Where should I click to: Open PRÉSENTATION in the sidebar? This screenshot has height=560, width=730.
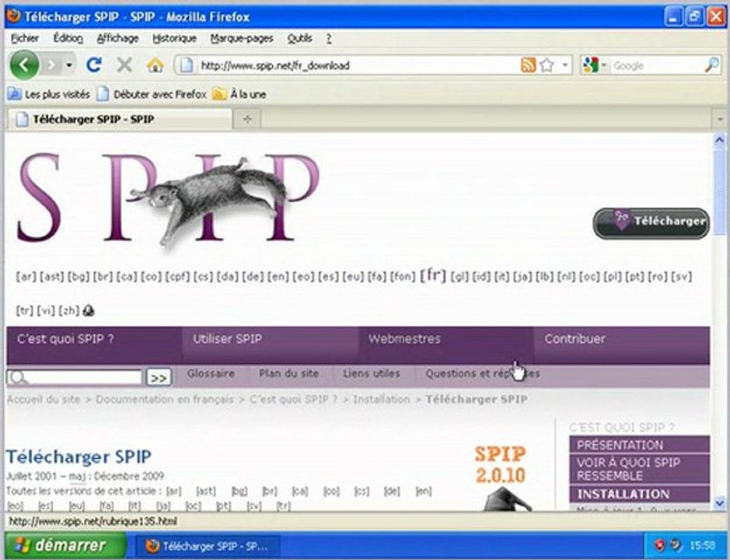point(640,445)
